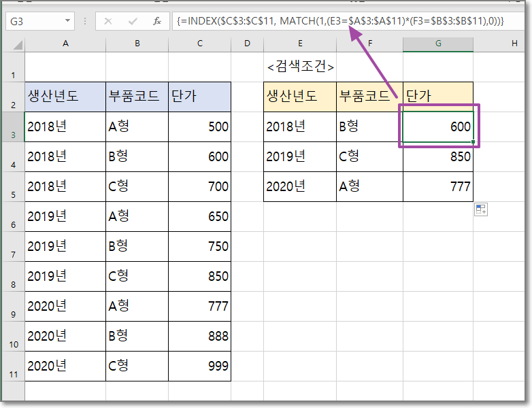The height and width of the screenshot is (408, 532).
Task: Click cell E3 containing 2018년
Action: (x=300, y=127)
